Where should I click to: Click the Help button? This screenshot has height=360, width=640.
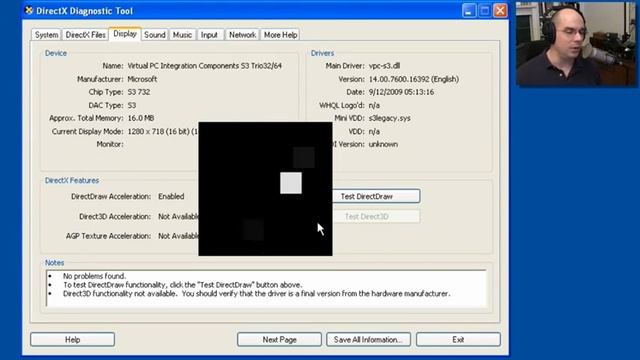pyautogui.click(x=72, y=340)
